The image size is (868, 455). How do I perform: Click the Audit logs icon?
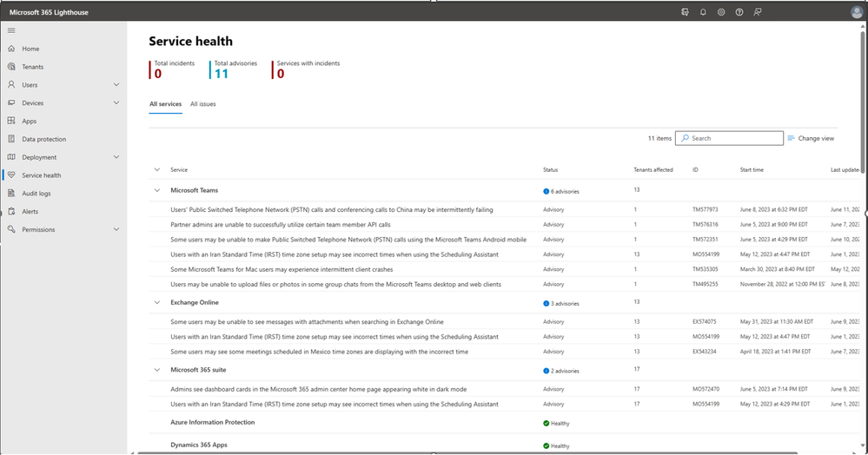point(11,193)
